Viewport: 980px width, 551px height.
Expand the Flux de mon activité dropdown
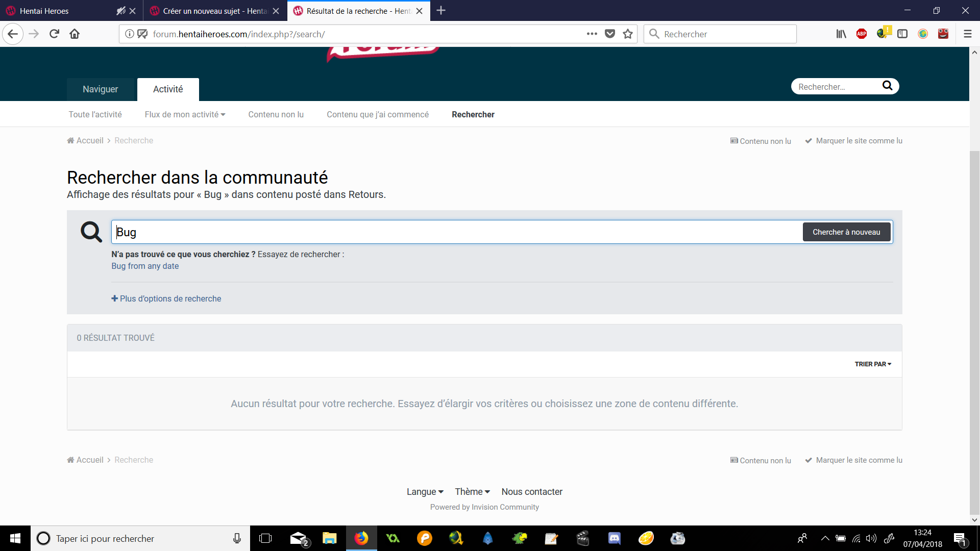tap(185, 114)
